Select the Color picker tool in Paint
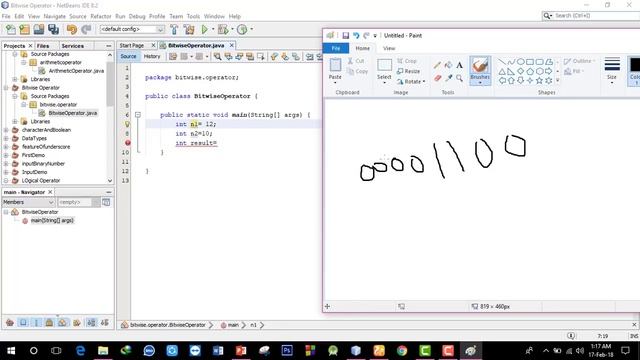The height and width of the screenshot is (360, 640). click(x=448, y=78)
